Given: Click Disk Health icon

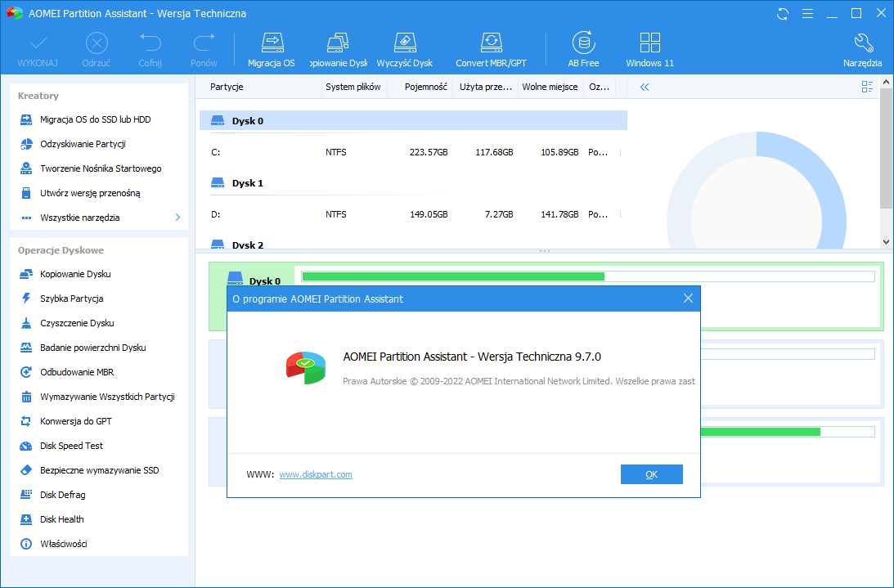Looking at the screenshot, I should point(26,519).
